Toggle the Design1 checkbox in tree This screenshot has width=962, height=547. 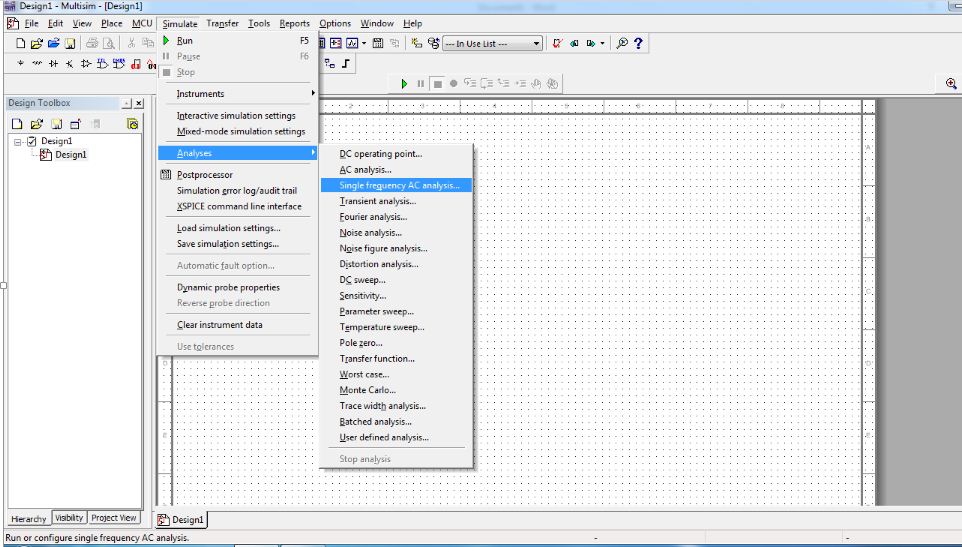click(32, 141)
